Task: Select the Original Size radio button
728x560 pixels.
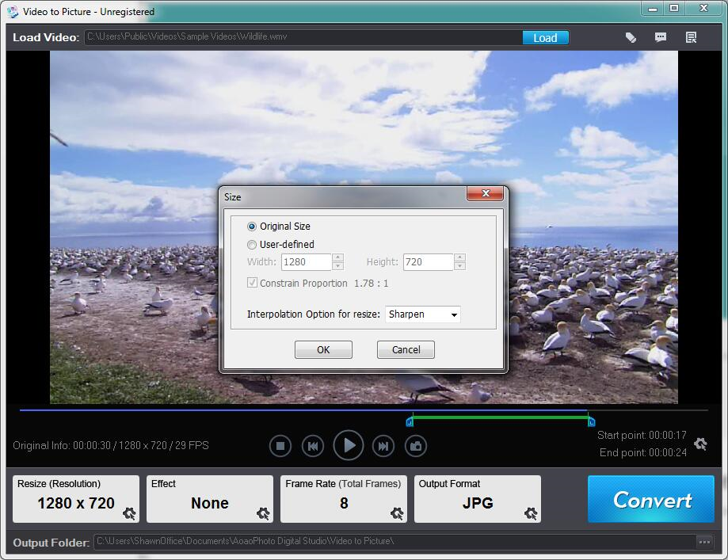Action: tap(252, 227)
